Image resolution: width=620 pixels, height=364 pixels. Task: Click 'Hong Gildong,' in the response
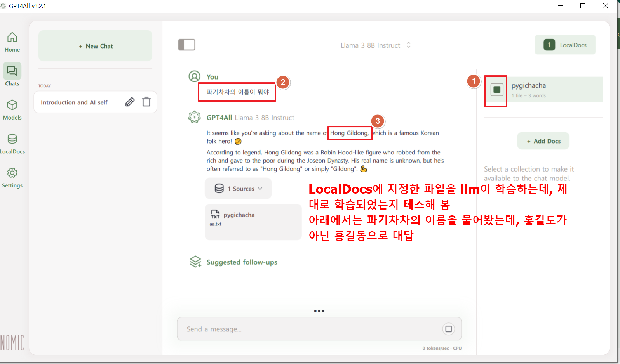click(x=349, y=133)
